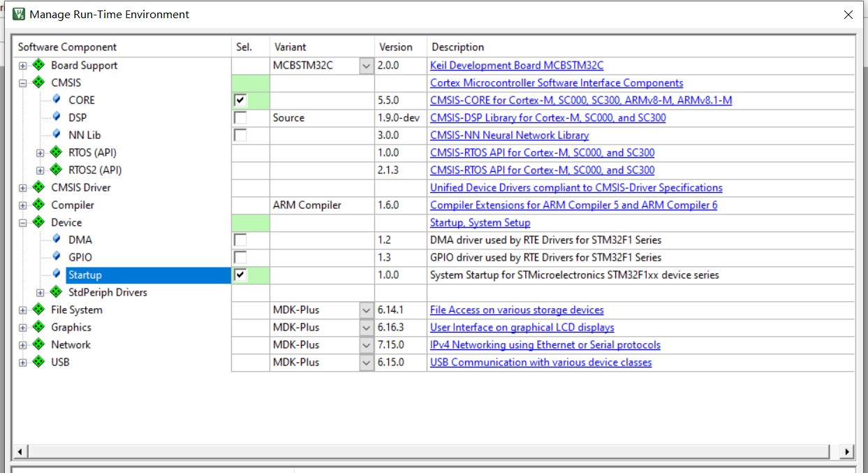Screen dimensions: 868x473
Task: Open the MCBSTM32C variant dropdown
Action: pyautogui.click(x=367, y=66)
